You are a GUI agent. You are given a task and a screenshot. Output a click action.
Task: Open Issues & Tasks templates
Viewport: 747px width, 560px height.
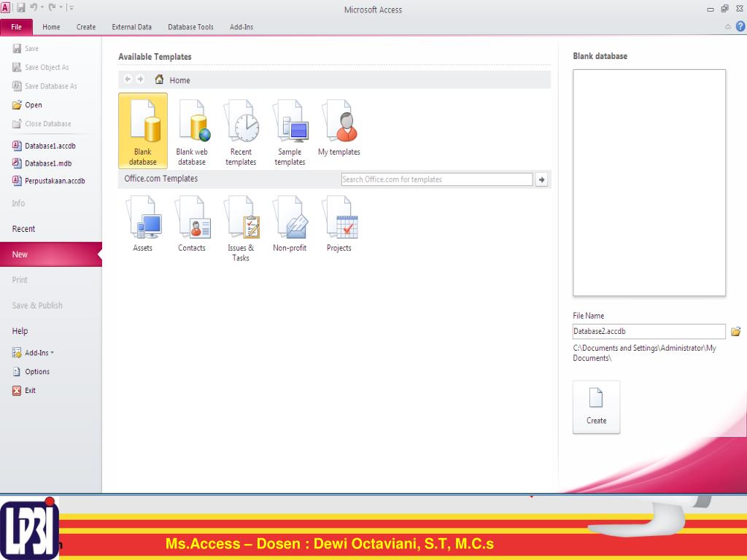click(241, 228)
